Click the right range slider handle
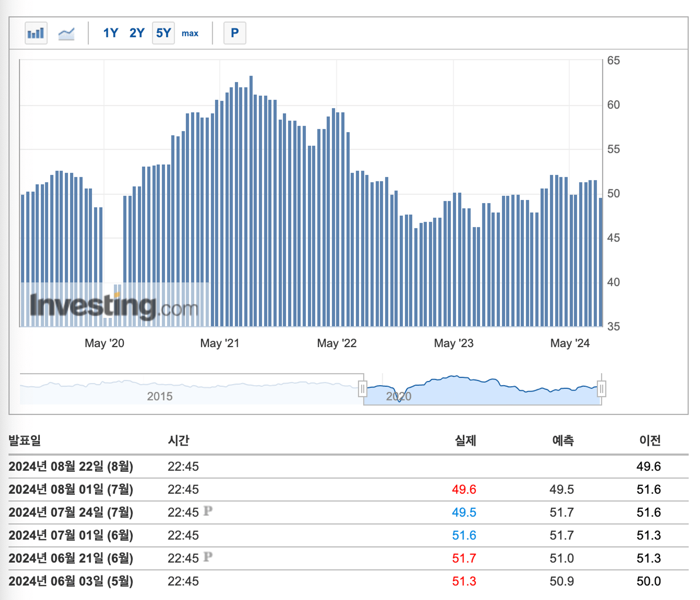Image resolution: width=700 pixels, height=600 pixels. tap(601, 389)
